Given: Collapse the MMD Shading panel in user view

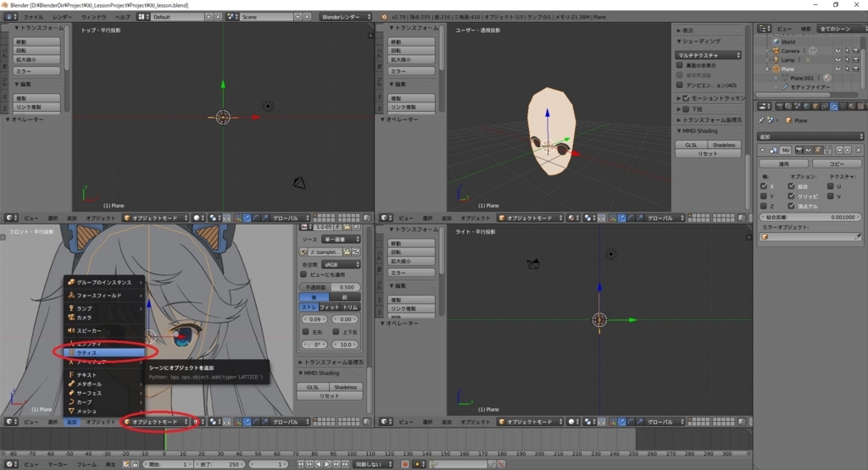Looking at the screenshot, I should [679, 131].
